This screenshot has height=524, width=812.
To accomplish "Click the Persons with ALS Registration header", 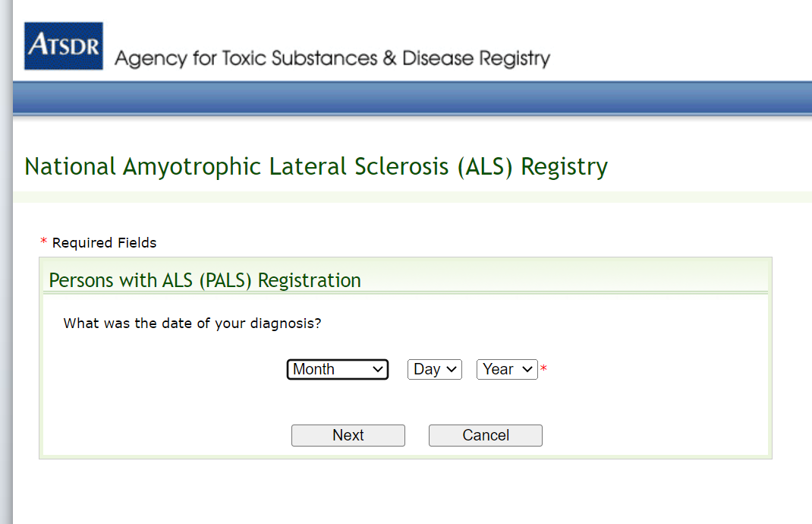I will pos(205,280).
